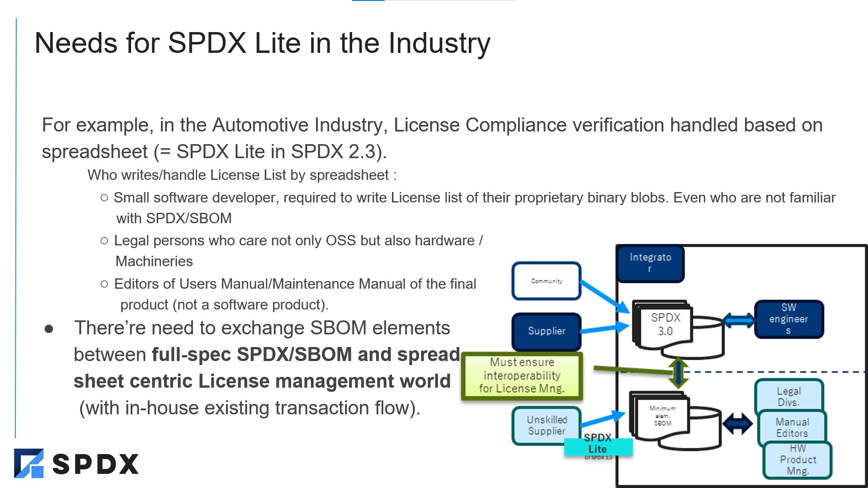Click the SW engineers node

point(788,319)
